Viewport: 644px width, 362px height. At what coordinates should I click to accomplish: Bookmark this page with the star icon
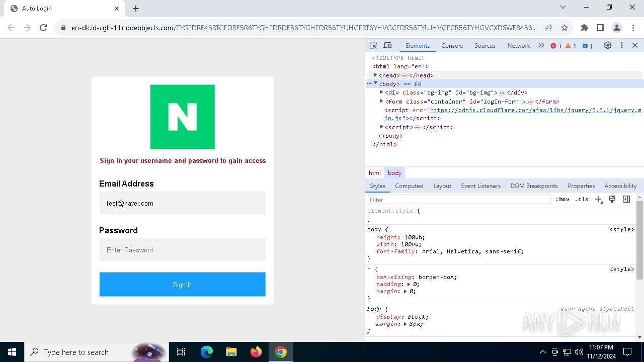click(x=565, y=28)
